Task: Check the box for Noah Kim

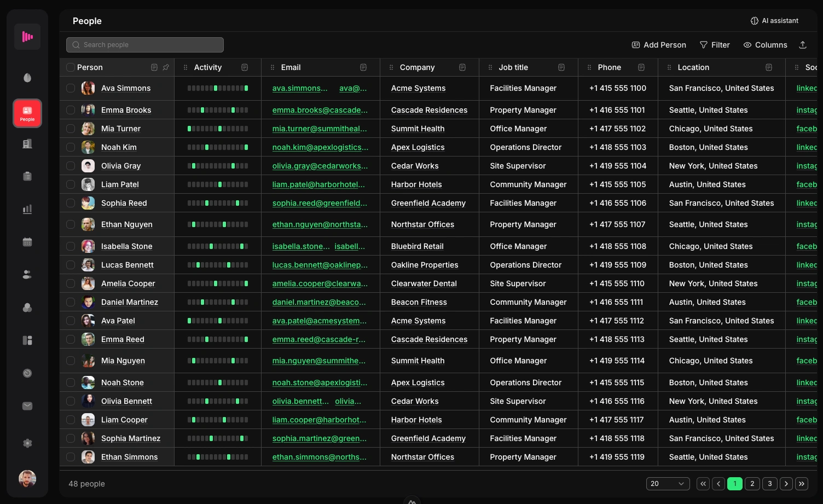Action: 71,147
